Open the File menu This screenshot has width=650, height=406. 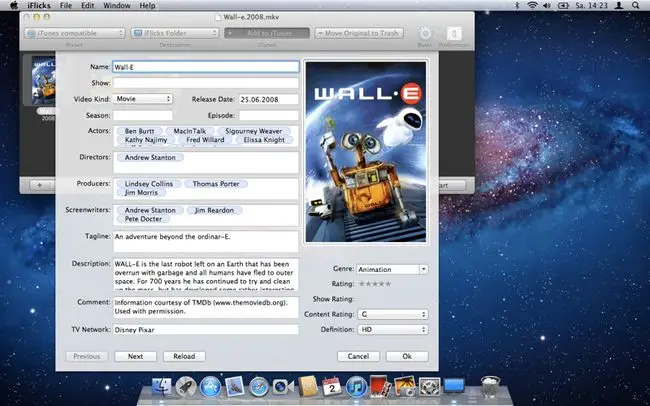click(66, 5)
